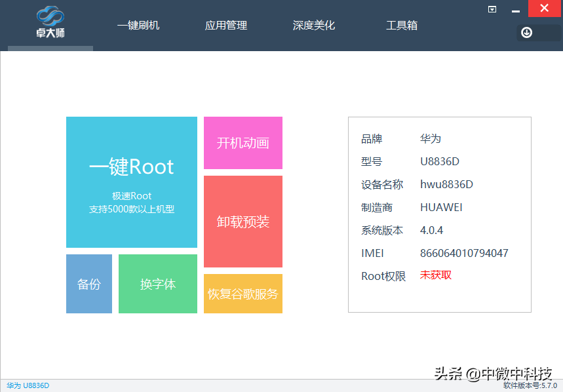Click the 极速Root description text

click(131, 197)
